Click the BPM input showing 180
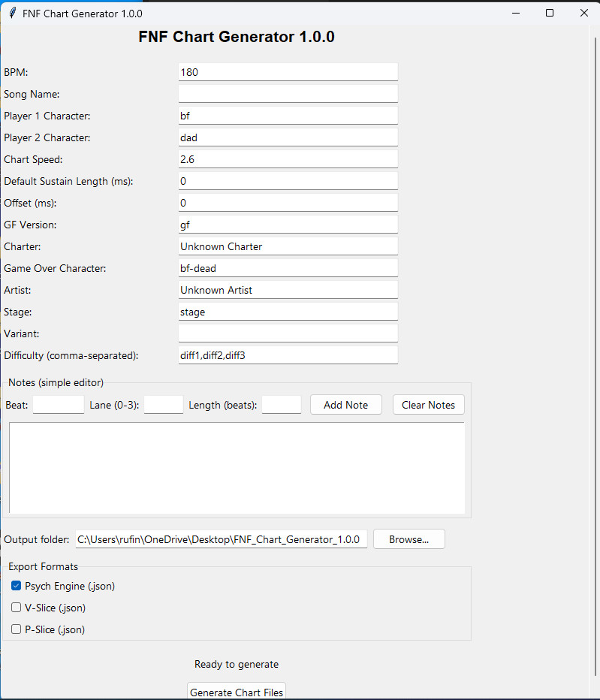The height and width of the screenshot is (700, 600). (288, 71)
